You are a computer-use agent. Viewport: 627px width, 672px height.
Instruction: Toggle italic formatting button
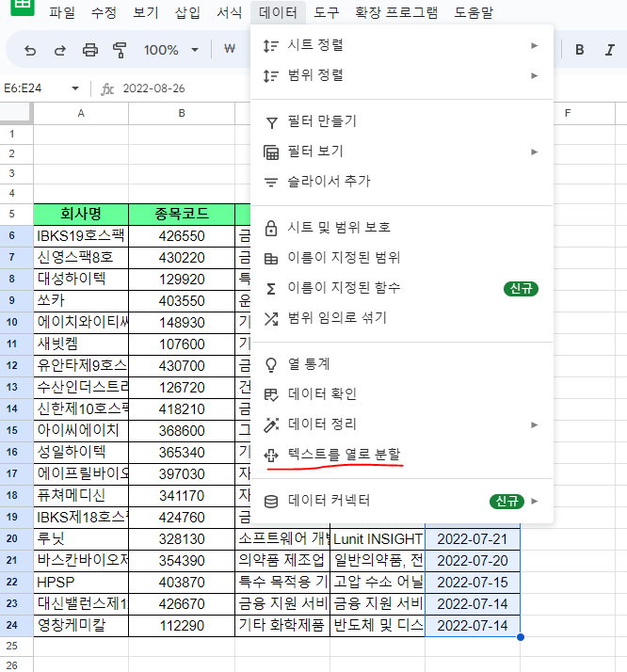[x=610, y=50]
